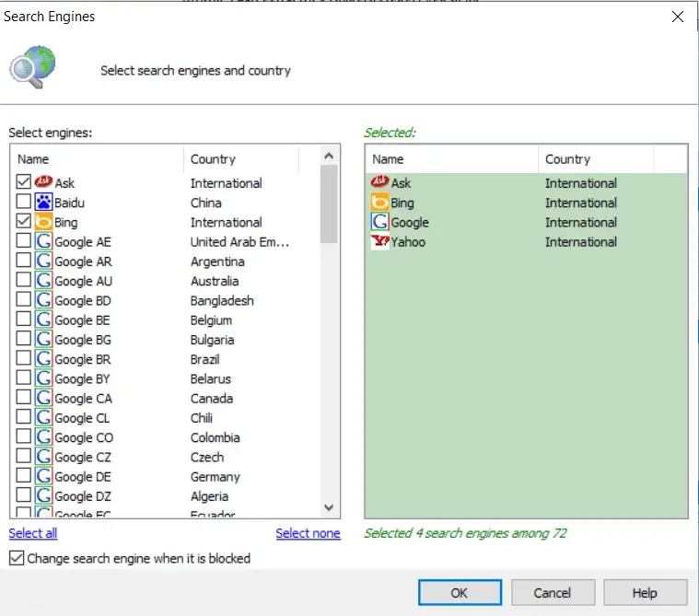Check the Baidu checkbox
699x616 pixels.
coord(23,201)
